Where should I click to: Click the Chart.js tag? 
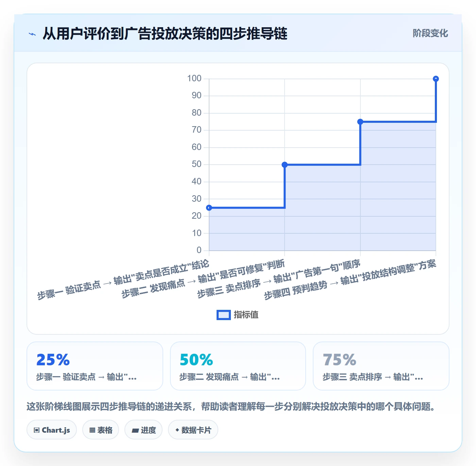click(52, 430)
